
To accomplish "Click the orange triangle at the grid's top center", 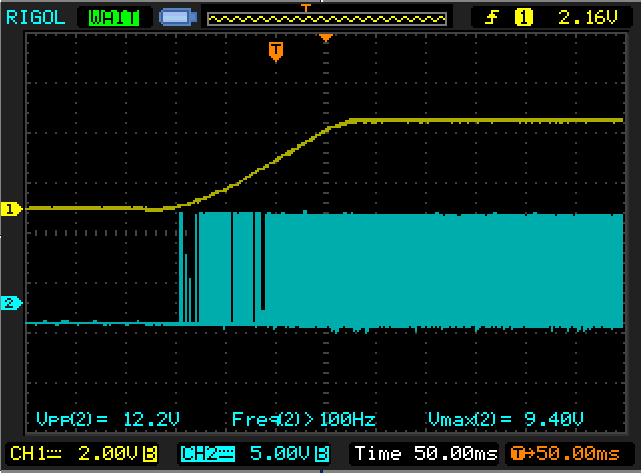I will 326,38.
